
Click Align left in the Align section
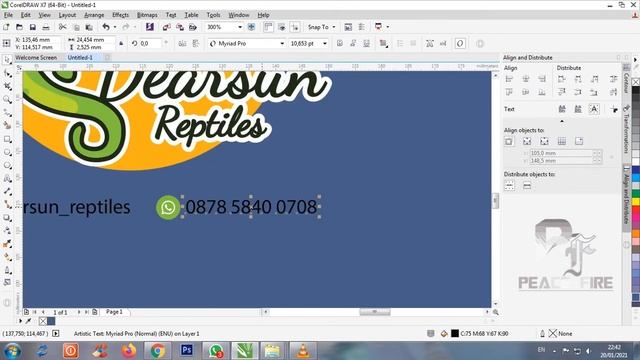pos(509,79)
